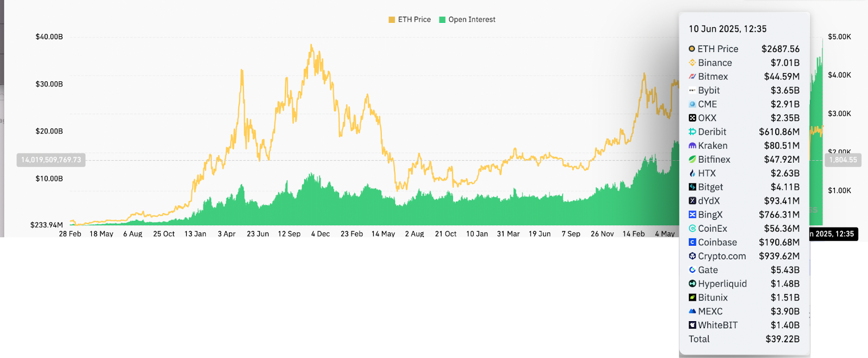Click the ETH Price value $2687.56

[780, 49]
